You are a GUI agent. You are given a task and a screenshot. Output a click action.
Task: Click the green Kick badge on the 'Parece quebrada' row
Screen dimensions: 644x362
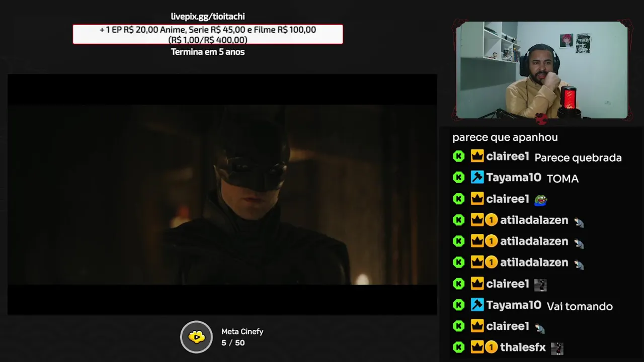458,156
